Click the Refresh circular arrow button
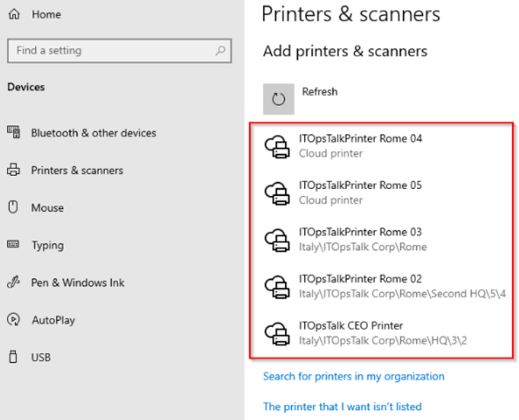Viewport: 519px width, 420px height. 278,99
